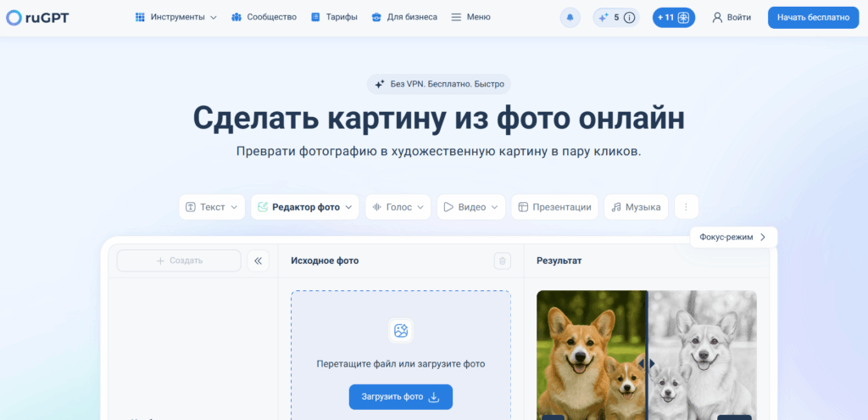
Task: Open the Сообщество menu item
Action: coord(264,17)
